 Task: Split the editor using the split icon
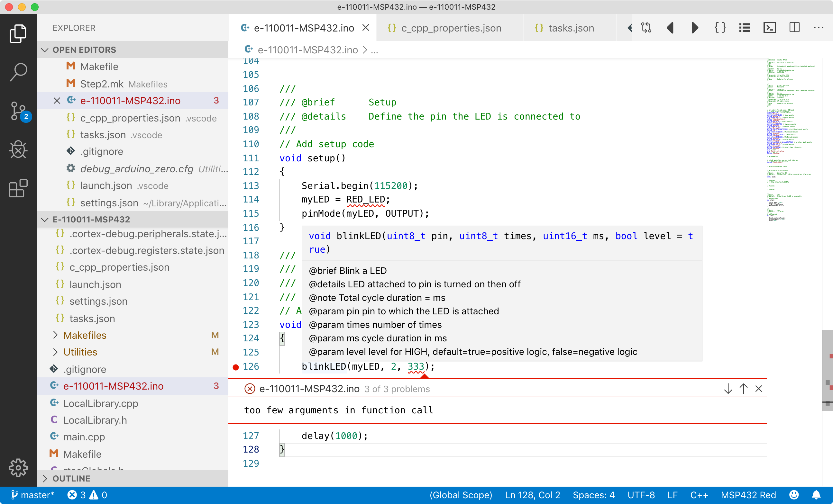(x=794, y=28)
